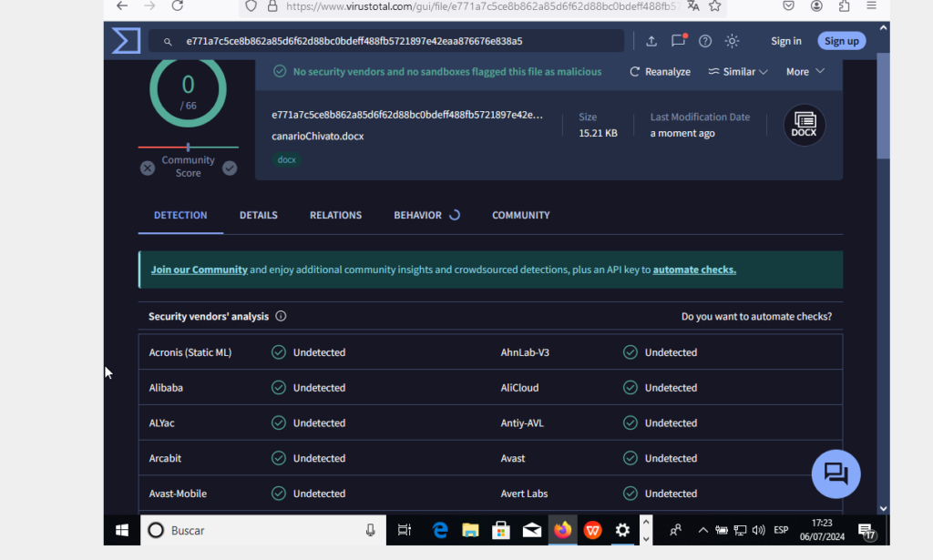933x560 pixels.
Task: Open the Firefox account icon
Action: pyautogui.click(x=816, y=6)
